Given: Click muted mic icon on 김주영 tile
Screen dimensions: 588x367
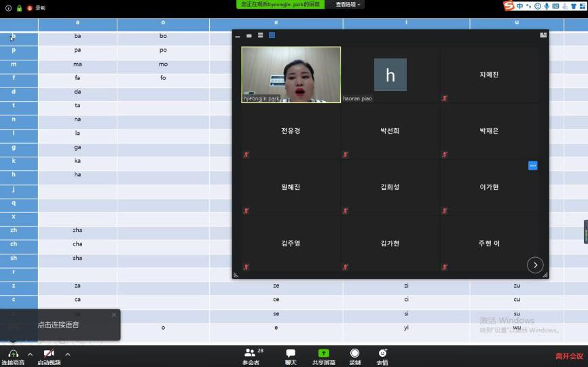Looking at the screenshot, I should click(246, 267).
